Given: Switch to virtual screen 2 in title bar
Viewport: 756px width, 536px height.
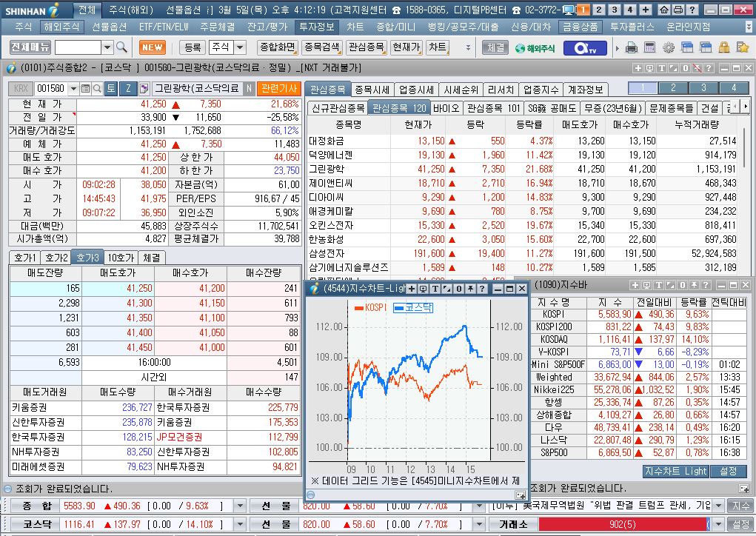Looking at the screenshot, I should point(599,10).
